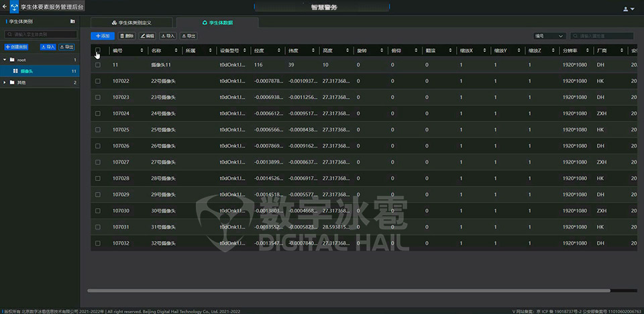
Task: Check the row checkbox for 27号摄像头
Action: pyautogui.click(x=98, y=162)
